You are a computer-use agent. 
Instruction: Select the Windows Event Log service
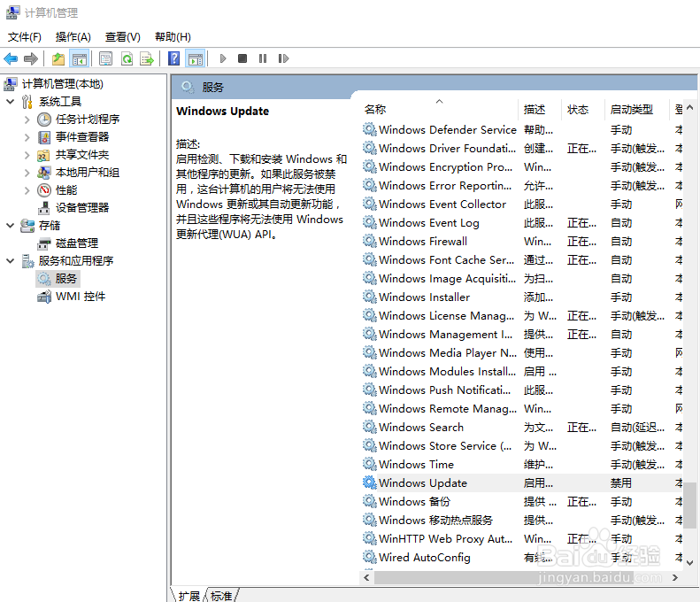[x=428, y=223]
